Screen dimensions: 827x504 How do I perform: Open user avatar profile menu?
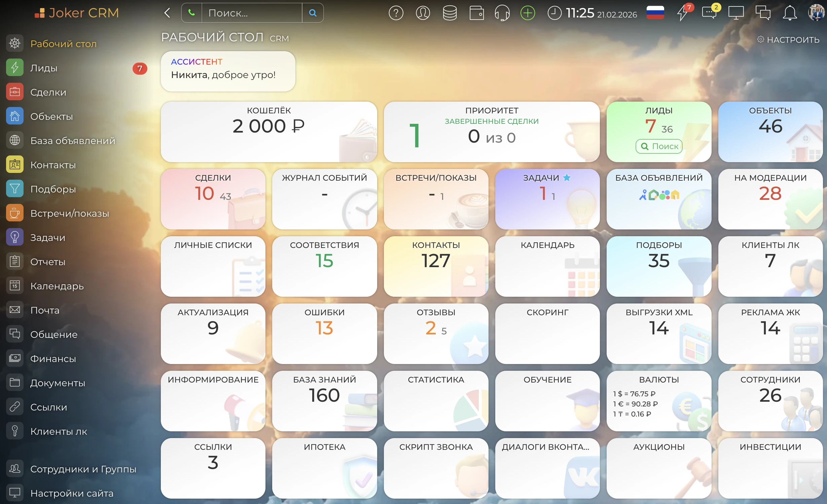pyautogui.click(x=816, y=12)
